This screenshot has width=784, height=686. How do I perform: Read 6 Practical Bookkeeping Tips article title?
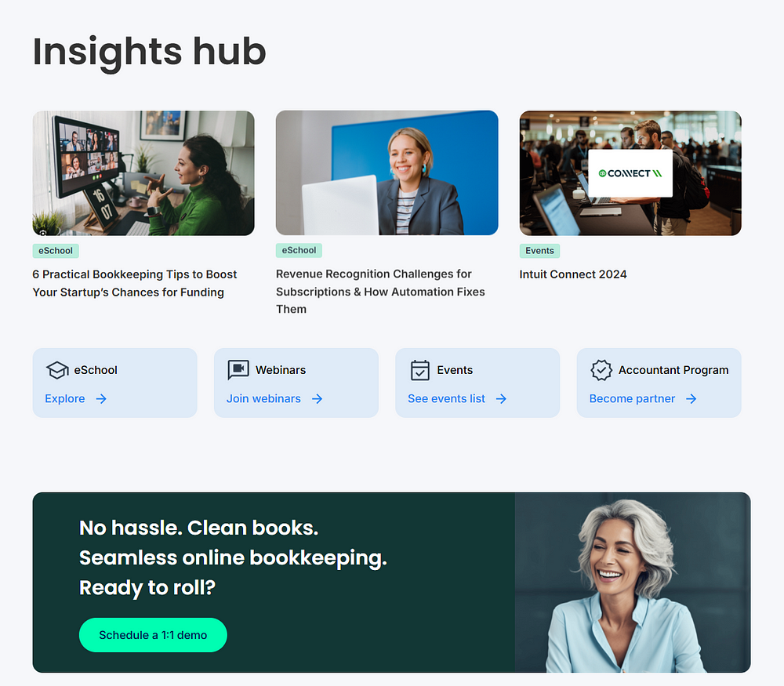[x=135, y=283]
